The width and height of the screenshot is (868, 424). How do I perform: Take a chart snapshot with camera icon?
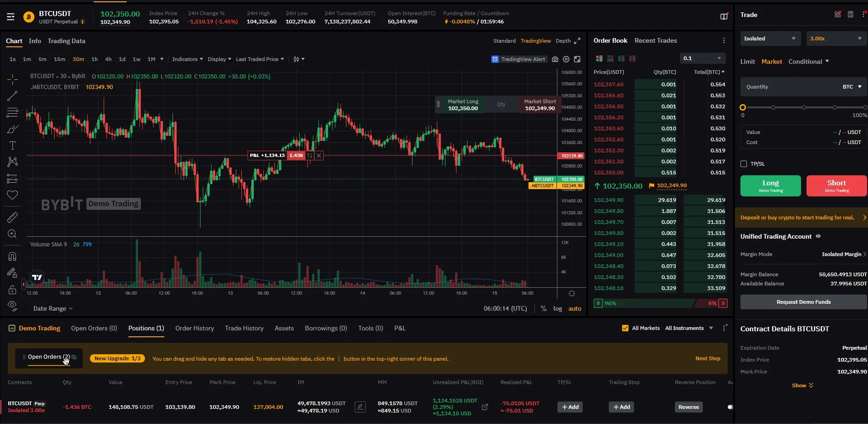coord(555,59)
